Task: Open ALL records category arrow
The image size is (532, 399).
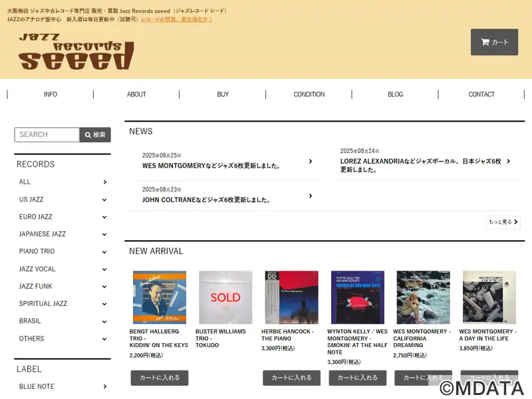Action: click(105, 182)
